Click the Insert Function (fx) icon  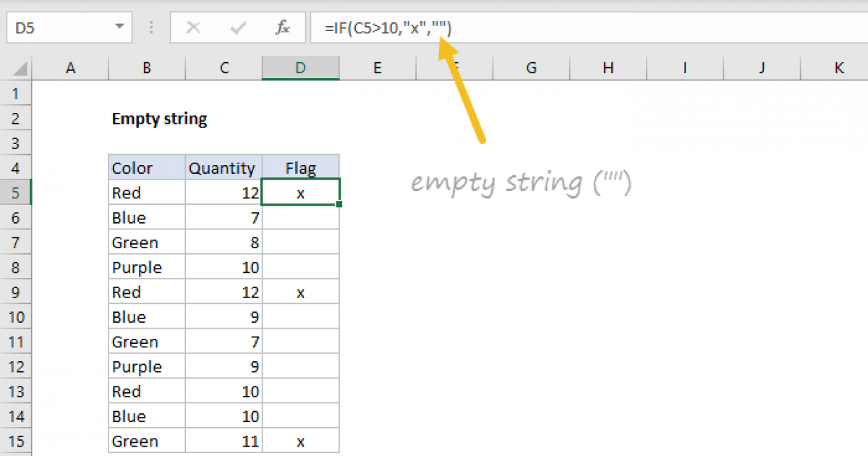click(x=283, y=28)
